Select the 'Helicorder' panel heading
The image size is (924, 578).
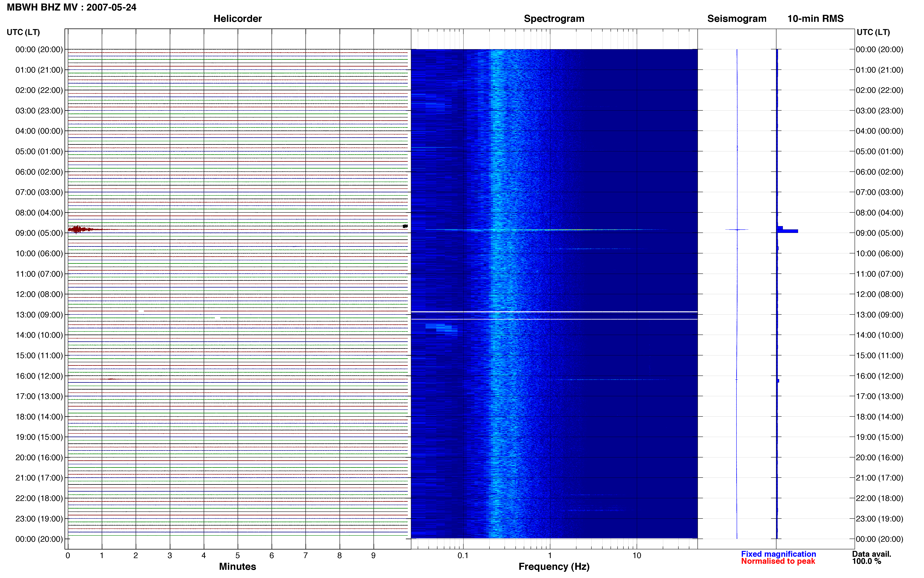coord(238,19)
